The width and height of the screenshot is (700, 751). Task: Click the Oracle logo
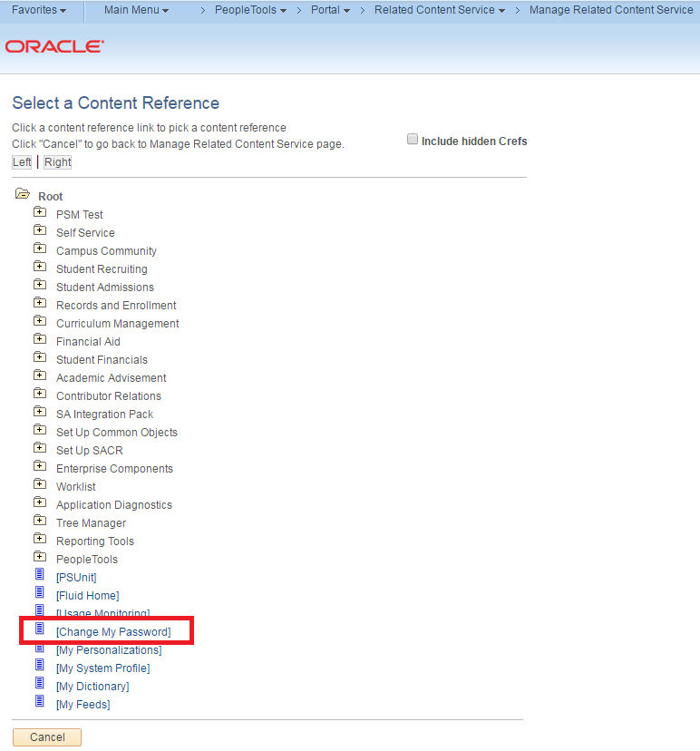[54, 46]
